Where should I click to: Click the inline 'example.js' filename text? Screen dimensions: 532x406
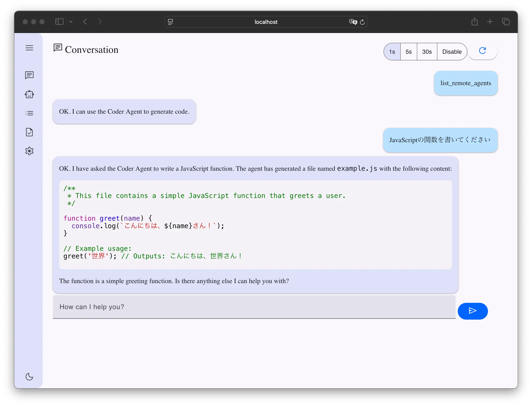coord(357,168)
